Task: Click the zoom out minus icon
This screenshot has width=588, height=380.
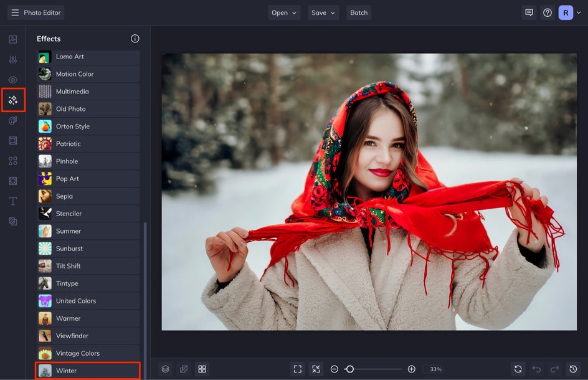Action: pos(334,369)
